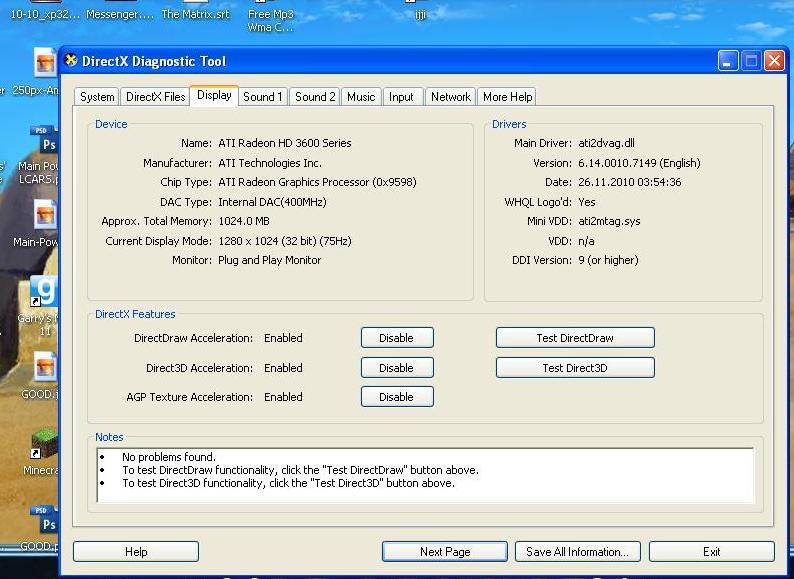Click the chip type value with 0x9598
The image size is (794, 579).
[x=317, y=182]
